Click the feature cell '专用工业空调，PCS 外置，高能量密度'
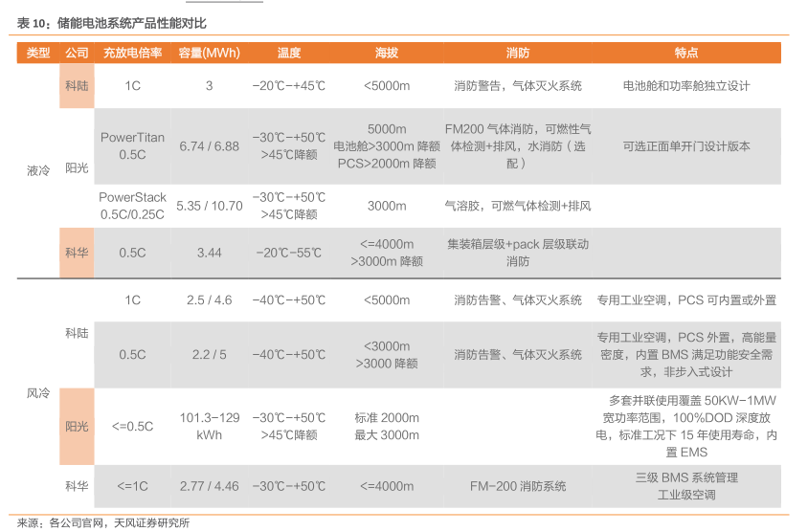 tap(685, 354)
